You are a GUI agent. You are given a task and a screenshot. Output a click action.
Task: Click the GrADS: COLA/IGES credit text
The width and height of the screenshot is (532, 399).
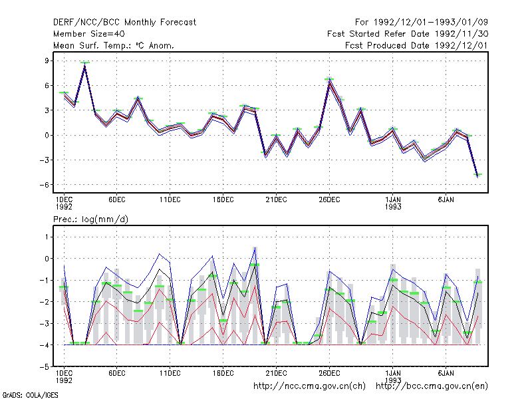click(x=30, y=395)
